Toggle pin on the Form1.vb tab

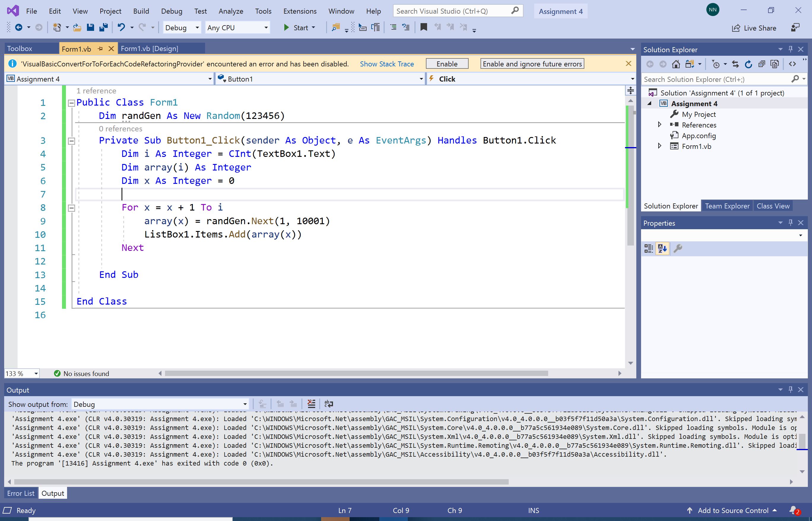(x=100, y=49)
